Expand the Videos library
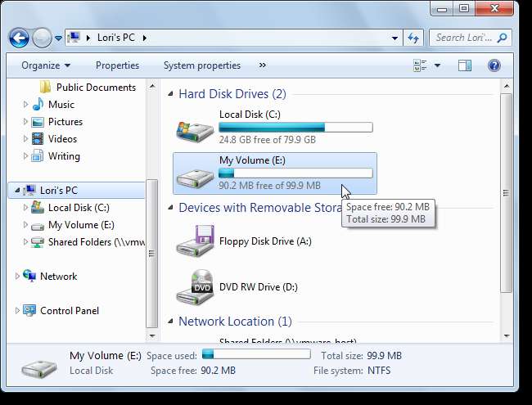Screen dimensions: 532x405 pyautogui.click(x=25, y=139)
